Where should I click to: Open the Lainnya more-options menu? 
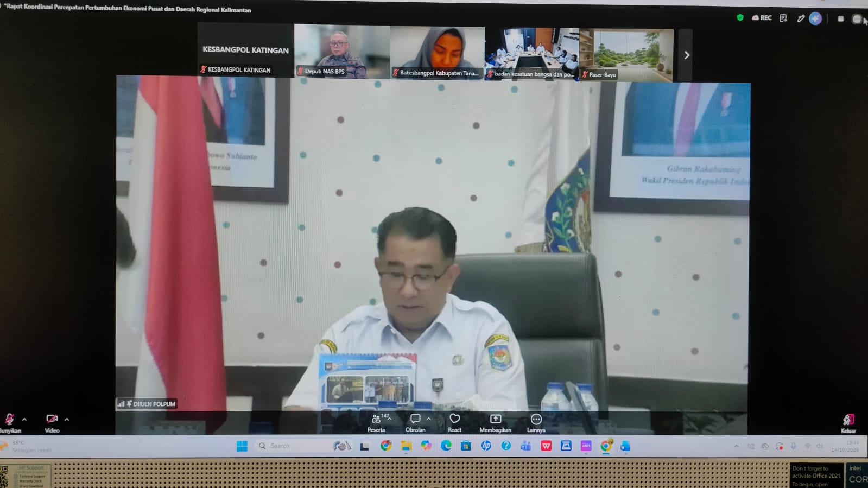536,423
